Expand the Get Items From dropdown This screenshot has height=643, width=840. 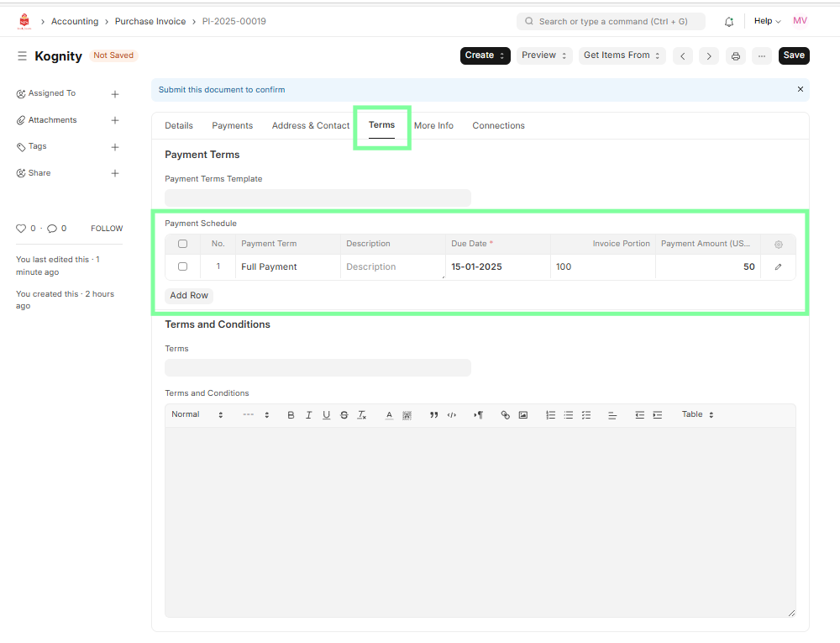(x=623, y=55)
